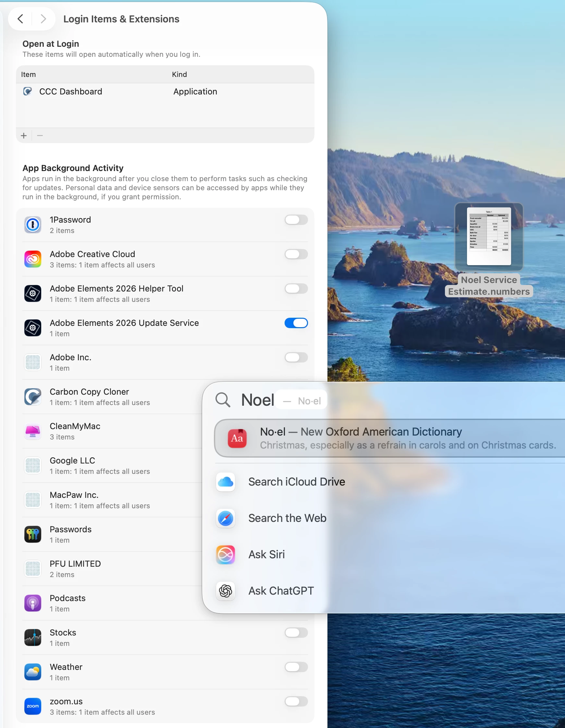The height and width of the screenshot is (728, 565).
Task: Click the Adobe Elements 2026 Update Service icon
Action: pyautogui.click(x=33, y=328)
